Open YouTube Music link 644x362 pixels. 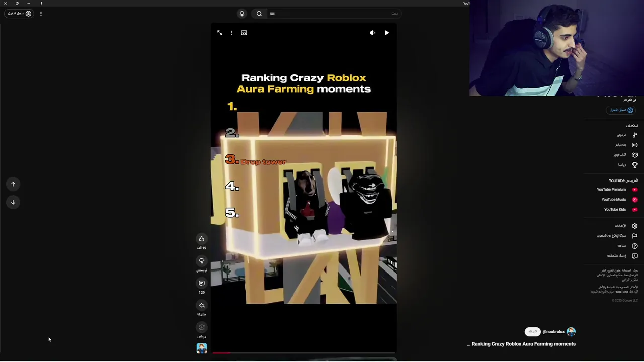(614, 200)
